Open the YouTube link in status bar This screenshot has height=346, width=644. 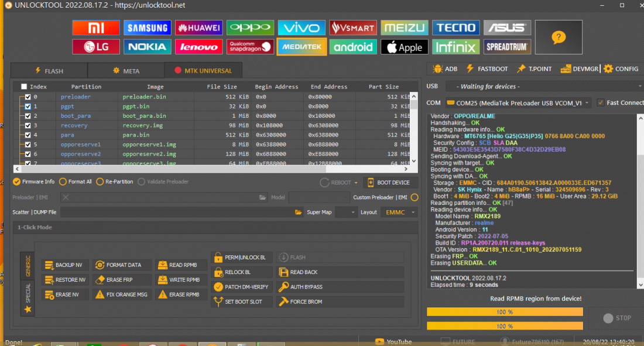click(x=393, y=342)
